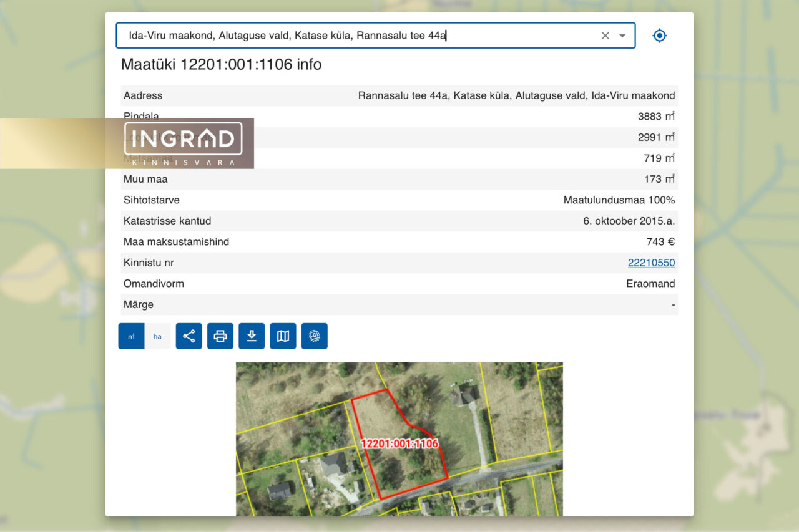The image size is (799, 532).
Task: Open the folded map icon button
Action: click(x=283, y=336)
